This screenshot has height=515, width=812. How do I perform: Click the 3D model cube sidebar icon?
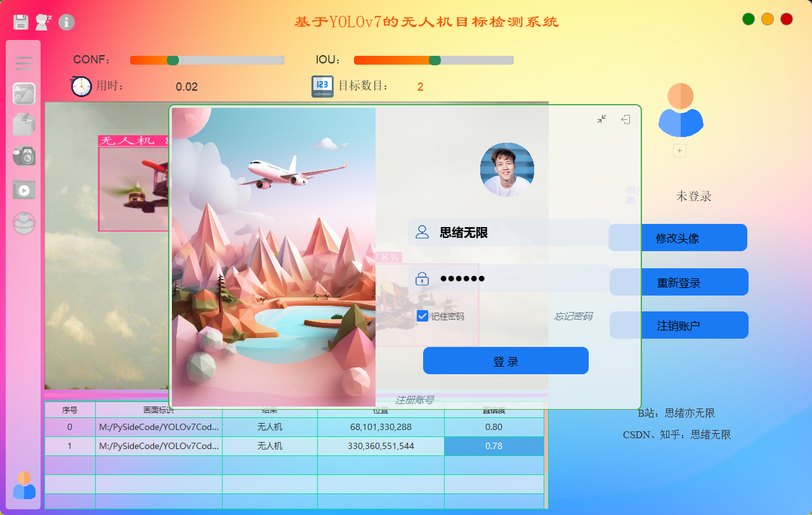[24, 223]
